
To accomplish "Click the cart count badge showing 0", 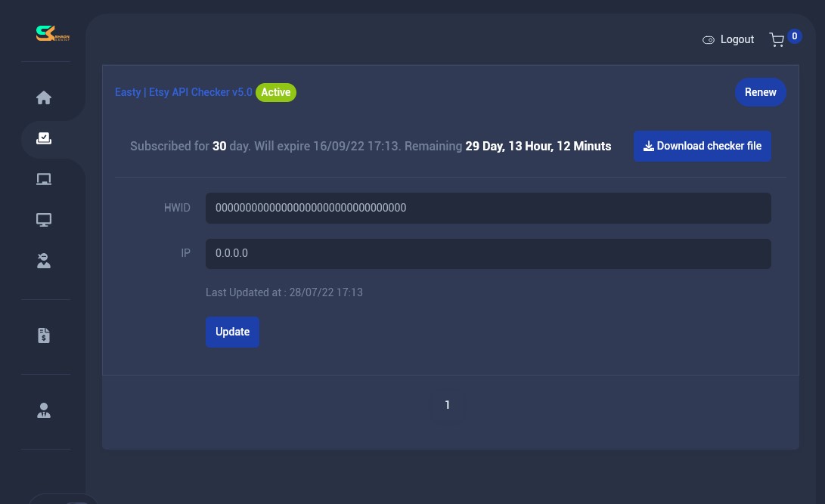I will [794, 36].
